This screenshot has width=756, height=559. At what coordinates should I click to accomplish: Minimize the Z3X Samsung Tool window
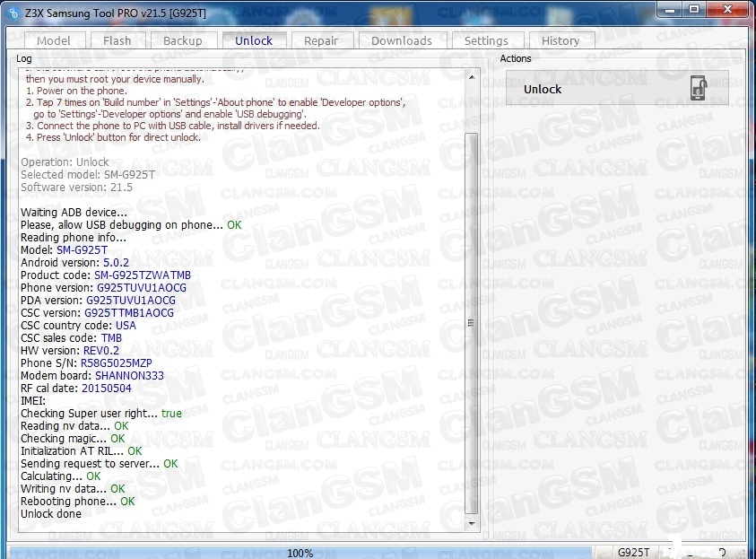click(670, 10)
